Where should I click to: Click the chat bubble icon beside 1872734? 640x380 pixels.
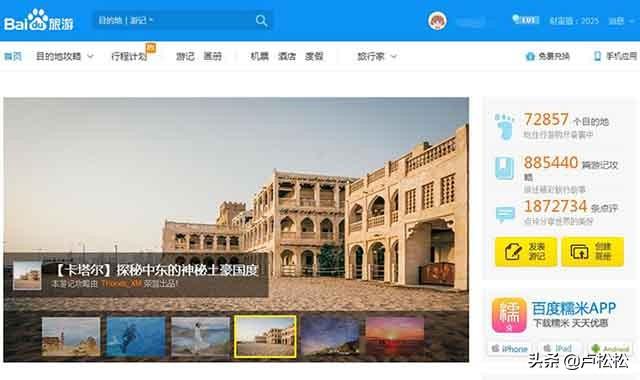click(505, 214)
